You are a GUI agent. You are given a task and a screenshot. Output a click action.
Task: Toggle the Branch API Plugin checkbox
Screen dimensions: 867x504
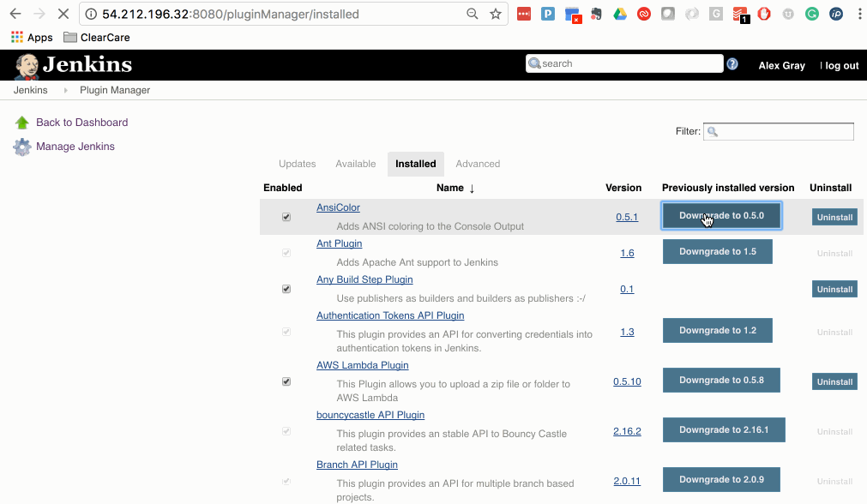[x=286, y=482]
